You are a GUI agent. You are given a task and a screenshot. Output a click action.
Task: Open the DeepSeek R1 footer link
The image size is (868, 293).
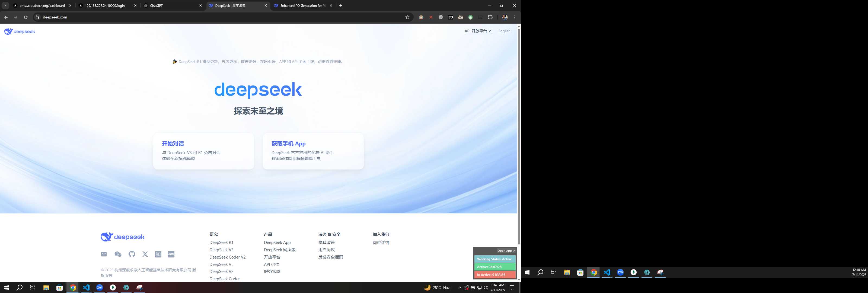(x=221, y=243)
